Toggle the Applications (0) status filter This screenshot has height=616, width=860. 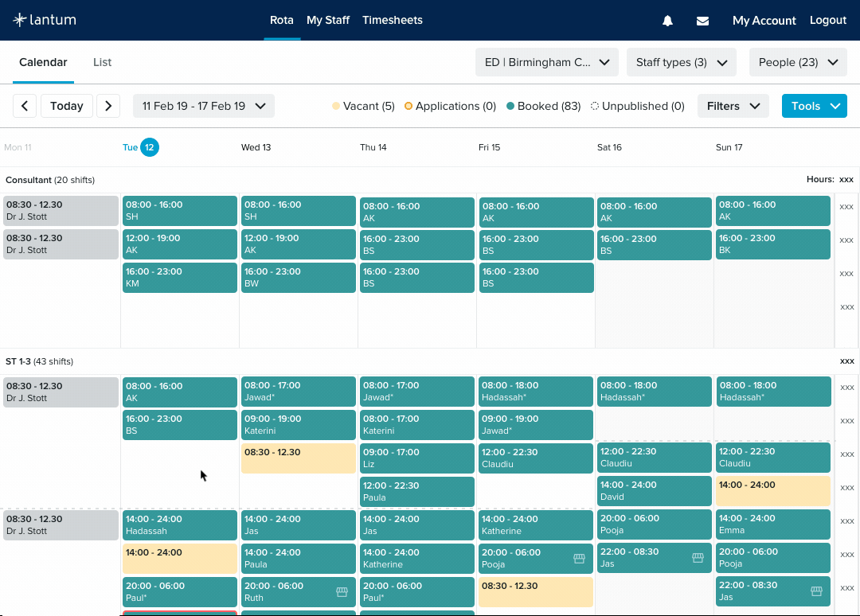click(x=450, y=106)
